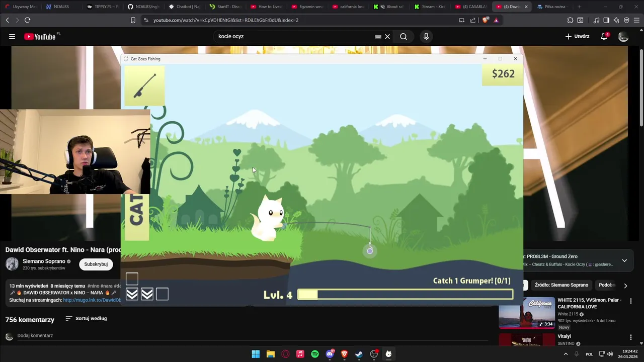The image size is (644, 362).
Task: Expand the playlist panel chevron
Action: [x=624, y=260]
